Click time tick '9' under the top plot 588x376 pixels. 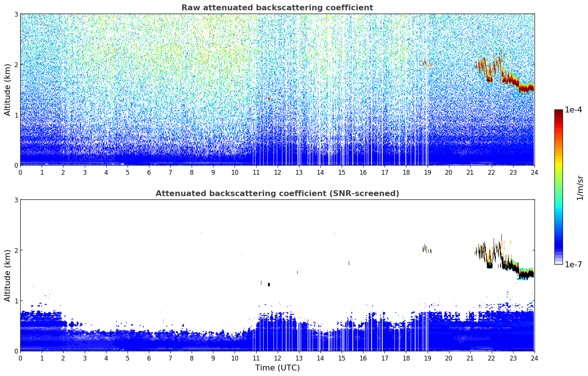(x=213, y=172)
